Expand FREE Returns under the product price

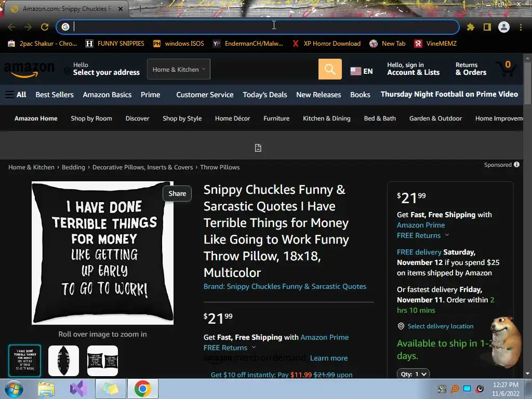click(230, 348)
